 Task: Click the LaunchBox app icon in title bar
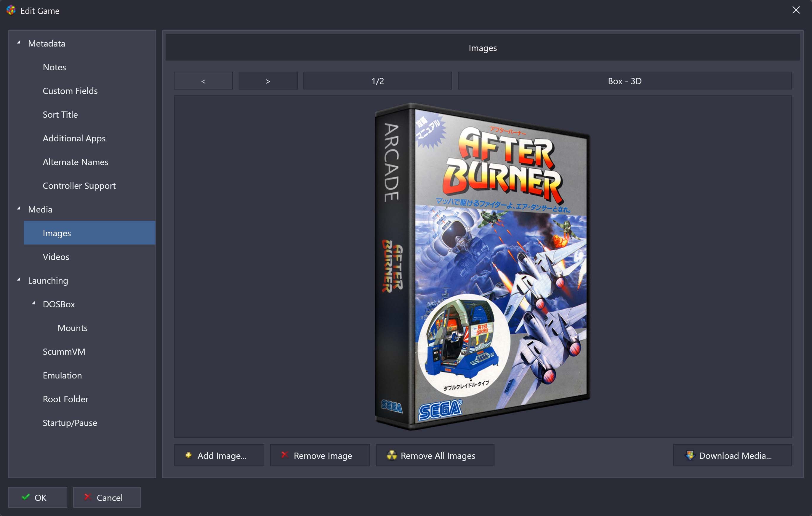(11, 10)
